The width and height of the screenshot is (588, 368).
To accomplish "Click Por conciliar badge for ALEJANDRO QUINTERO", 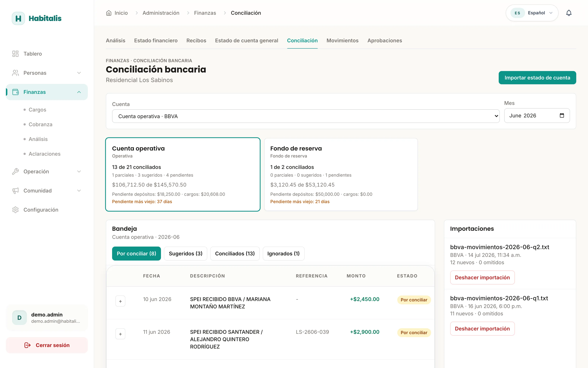I will tap(414, 333).
